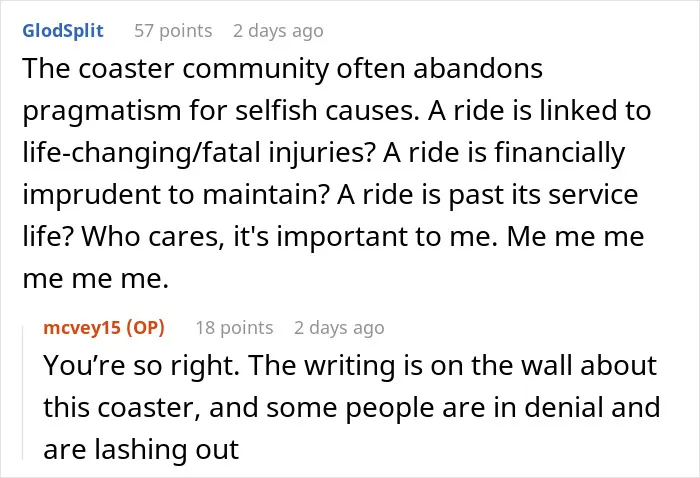Open mcvey15 reply's "2 days ago" timestamp

(339, 328)
